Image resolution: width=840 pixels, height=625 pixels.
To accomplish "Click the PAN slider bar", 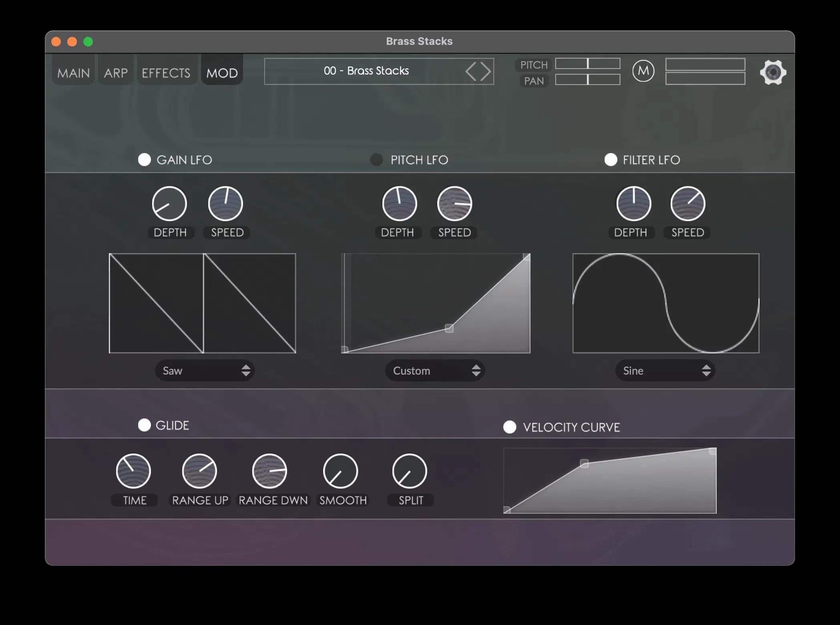I will pos(587,80).
